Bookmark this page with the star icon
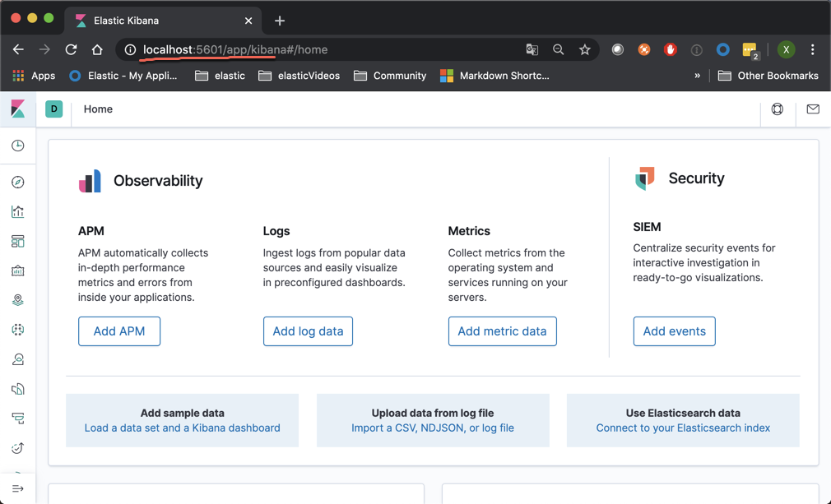Viewport: 831px width, 504px height. coord(585,50)
